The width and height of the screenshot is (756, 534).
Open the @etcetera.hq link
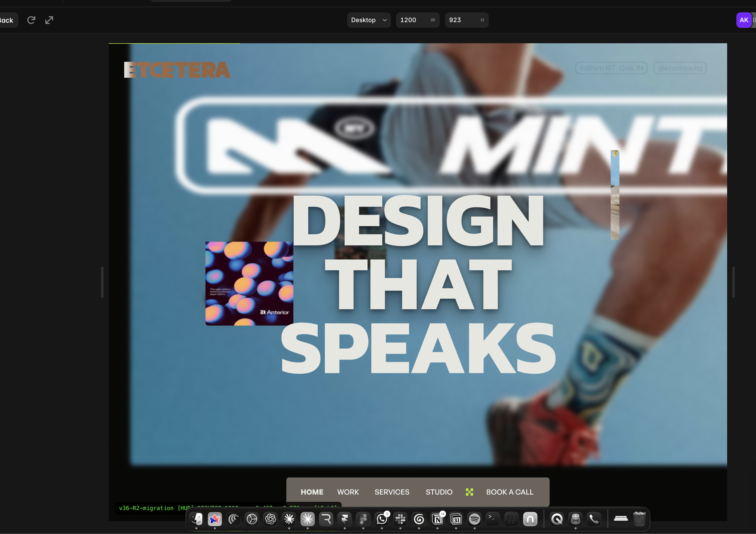680,68
